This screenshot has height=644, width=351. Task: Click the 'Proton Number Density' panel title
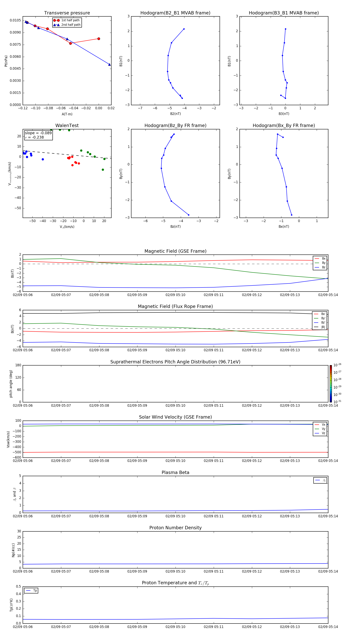tap(175, 528)
